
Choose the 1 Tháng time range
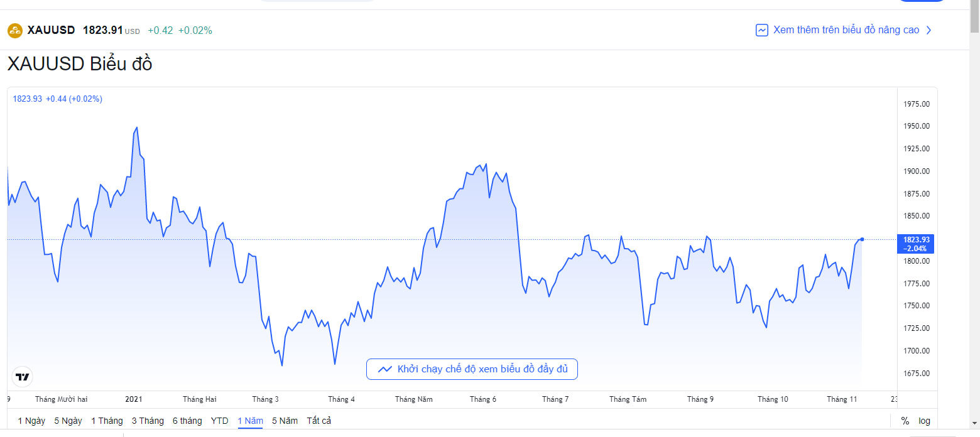coord(107,421)
